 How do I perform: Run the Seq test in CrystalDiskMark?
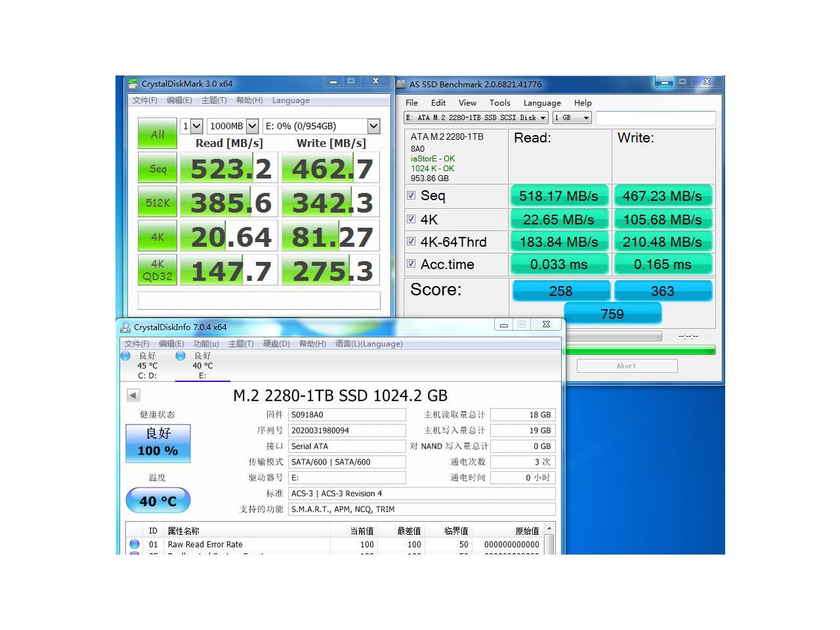coord(157,169)
